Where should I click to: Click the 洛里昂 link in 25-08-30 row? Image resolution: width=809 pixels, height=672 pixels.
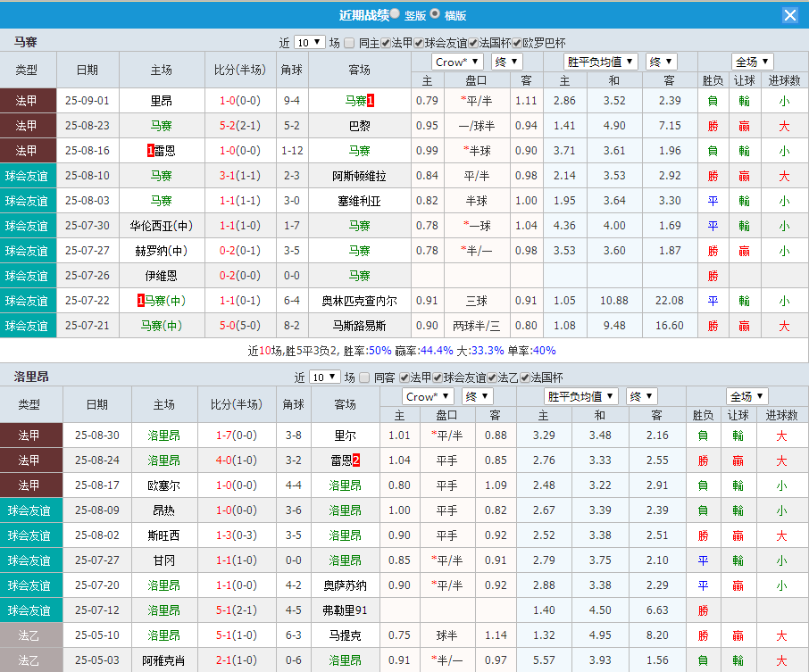click(165, 436)
